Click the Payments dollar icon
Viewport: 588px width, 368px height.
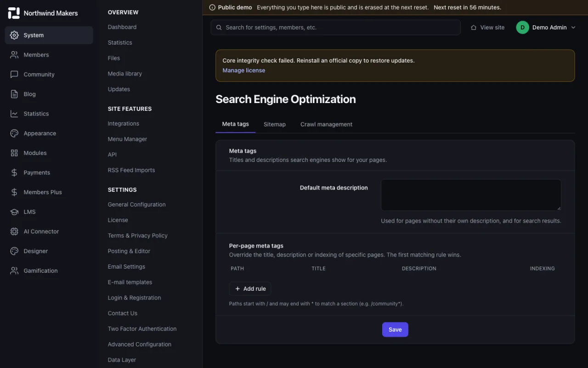(x=14, y=172)
